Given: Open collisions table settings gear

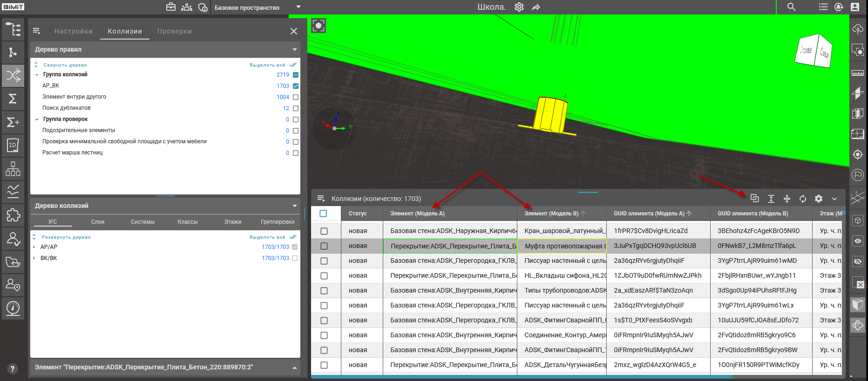Looking at the screenshot, I should point(819,199).
